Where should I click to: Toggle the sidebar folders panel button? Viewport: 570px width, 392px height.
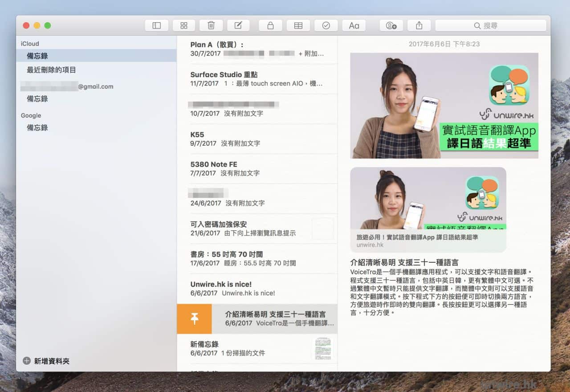click(156, 26)
